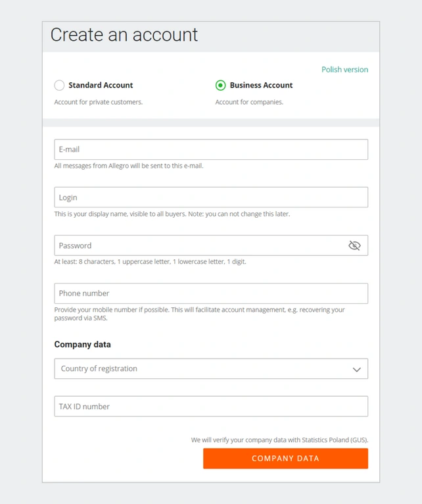Click the Statistics Poland (GUS) verification note
The image size is (422, 504).
pyautogui.click(x=279, y=440)
